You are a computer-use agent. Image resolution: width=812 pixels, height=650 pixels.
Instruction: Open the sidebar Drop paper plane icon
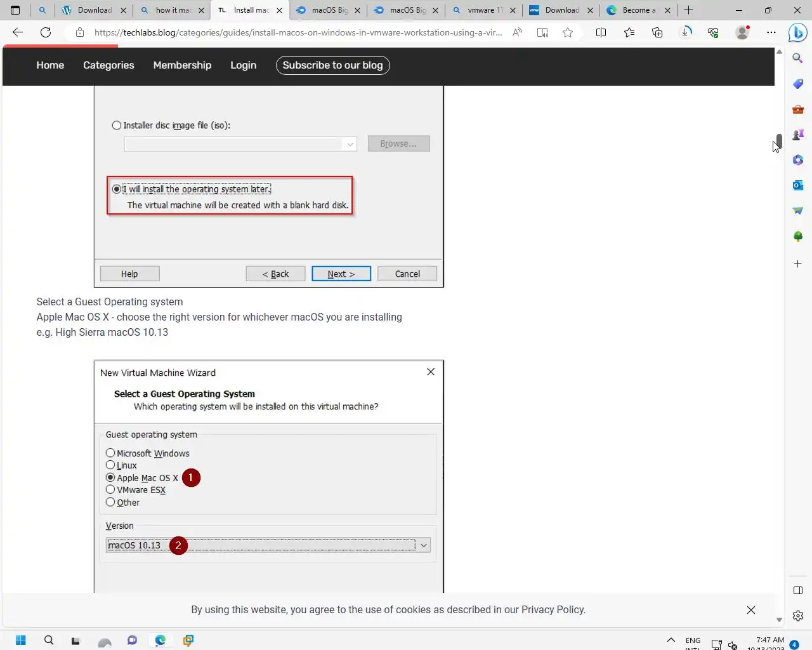coord(798,211)
